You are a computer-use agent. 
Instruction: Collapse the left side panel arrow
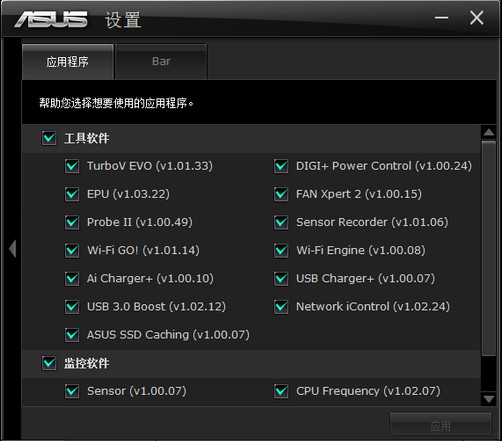[13, 249]
